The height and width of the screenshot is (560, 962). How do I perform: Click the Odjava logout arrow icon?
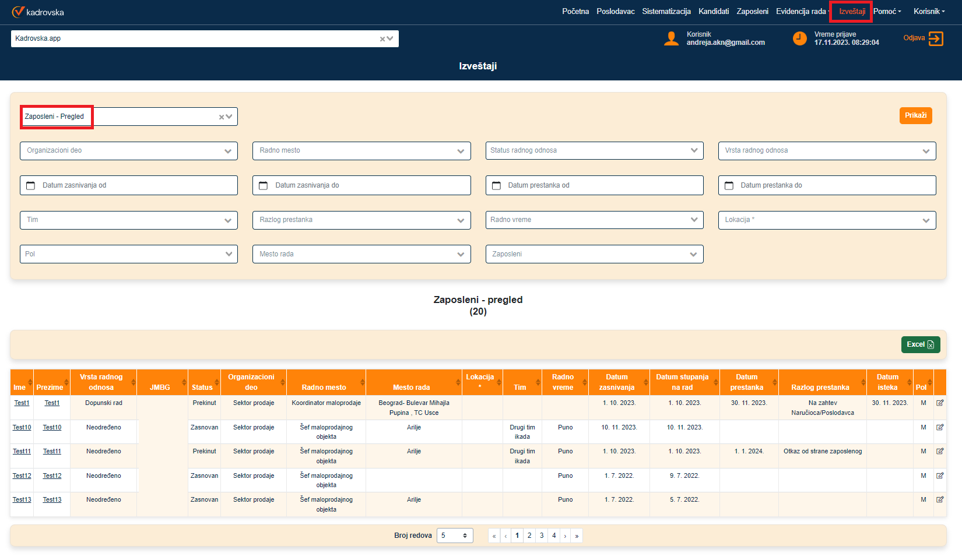pyautogui.click(x=935, y=38)
